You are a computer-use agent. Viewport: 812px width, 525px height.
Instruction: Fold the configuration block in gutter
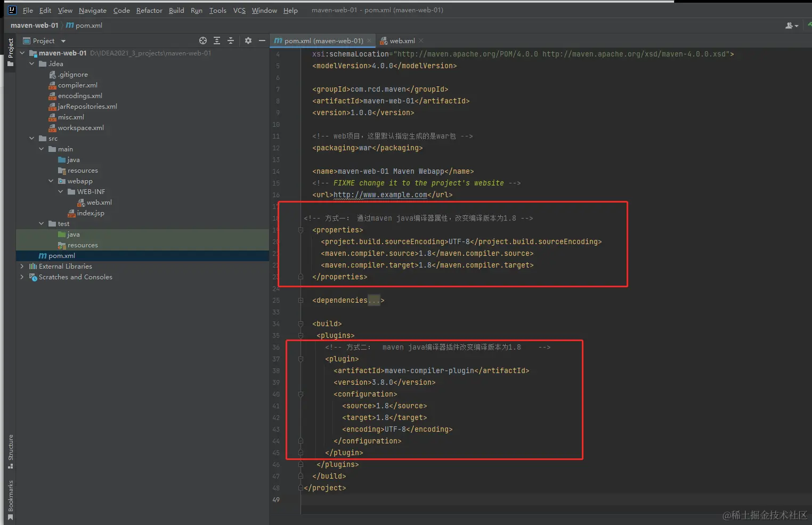pos(301,394)
